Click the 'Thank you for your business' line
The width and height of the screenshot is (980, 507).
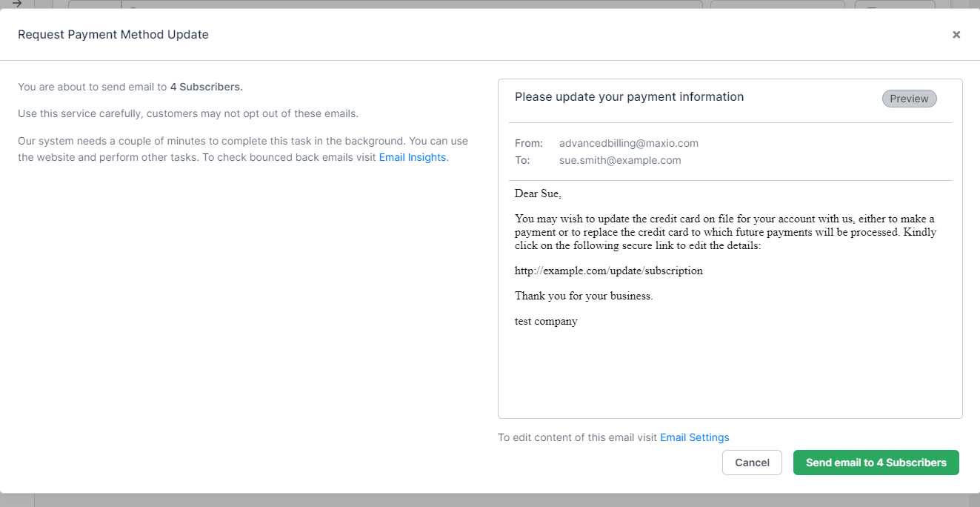[x=584, y=296]
